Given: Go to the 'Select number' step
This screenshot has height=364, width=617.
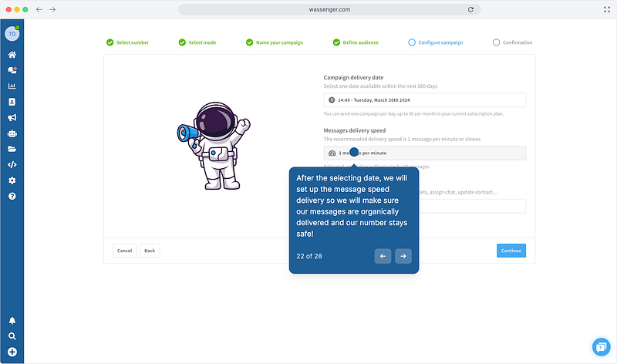Looking at the screenshot, I should pyautogui.click(x=127, y=42).
